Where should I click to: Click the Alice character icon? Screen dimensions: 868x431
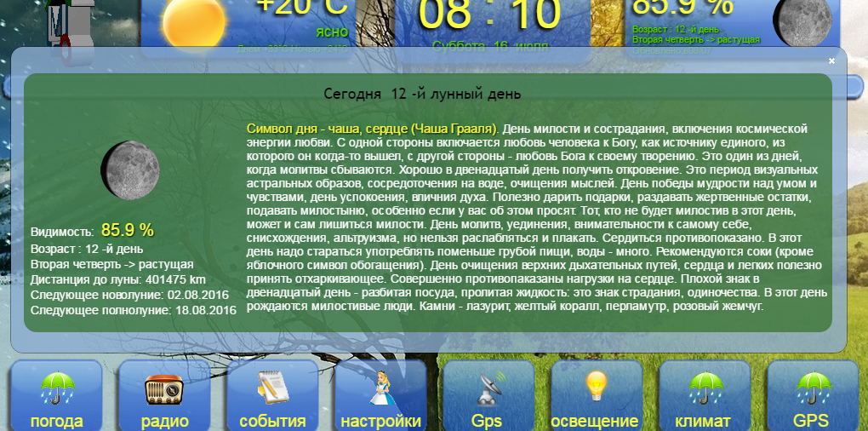381,388
